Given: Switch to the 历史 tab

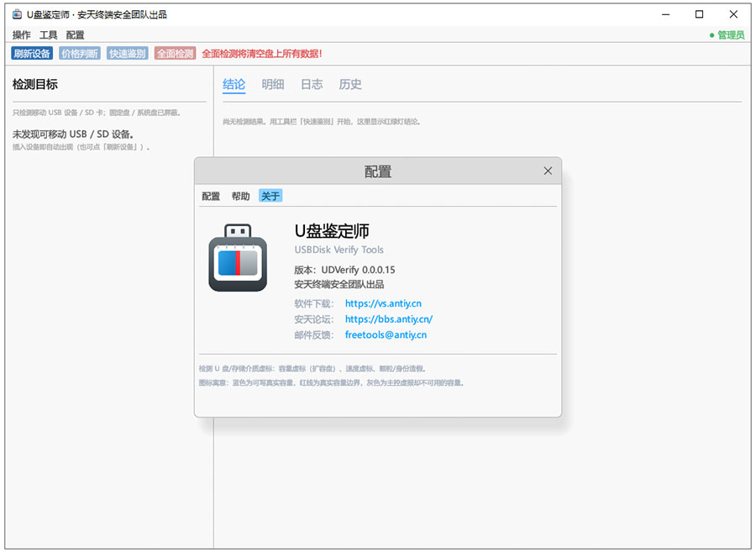Looking at the screenshot, I should click(350, 84).
